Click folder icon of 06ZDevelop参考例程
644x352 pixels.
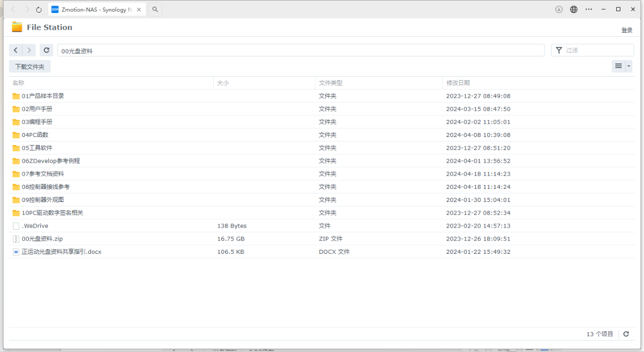pos(16,161)
